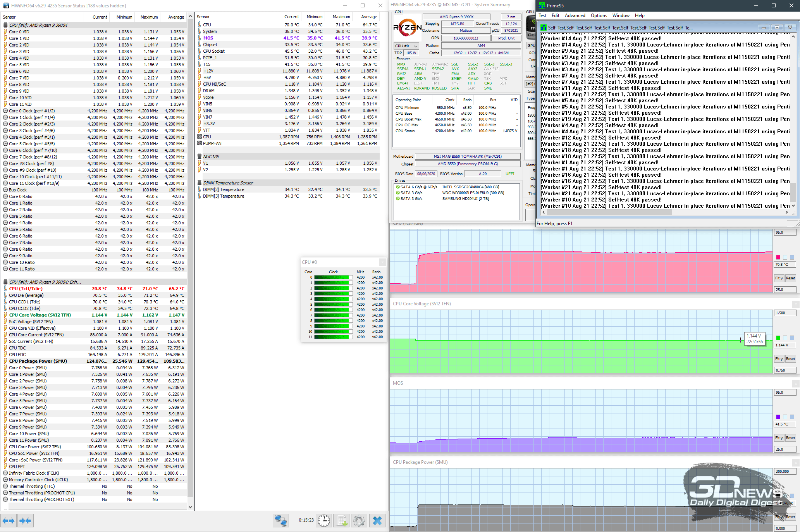Click the clock reset timer icon
The width and height of the screenshot is (800, 532).
[x=324, y=520]
